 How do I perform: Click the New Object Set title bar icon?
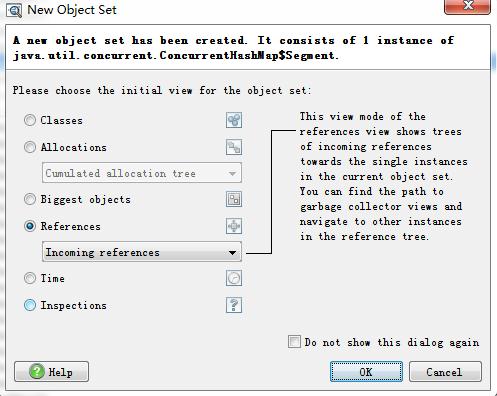pyautogui.click(x=14, y=10)
